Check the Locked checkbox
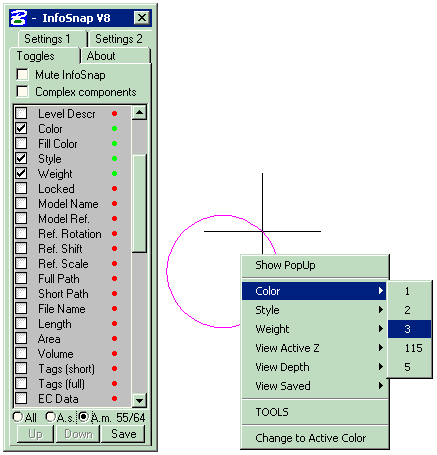Screen dimensions: 437x455 point(21,188)
